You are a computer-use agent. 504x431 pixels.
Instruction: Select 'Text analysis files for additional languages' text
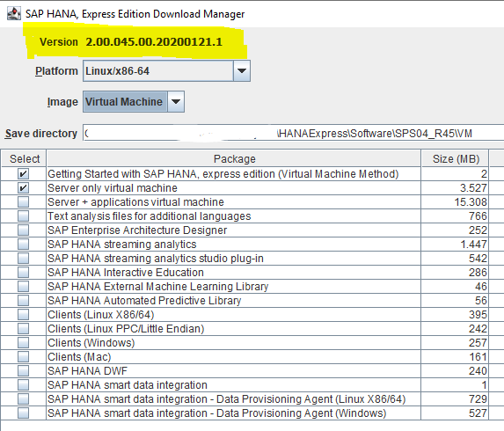(150, 216)
